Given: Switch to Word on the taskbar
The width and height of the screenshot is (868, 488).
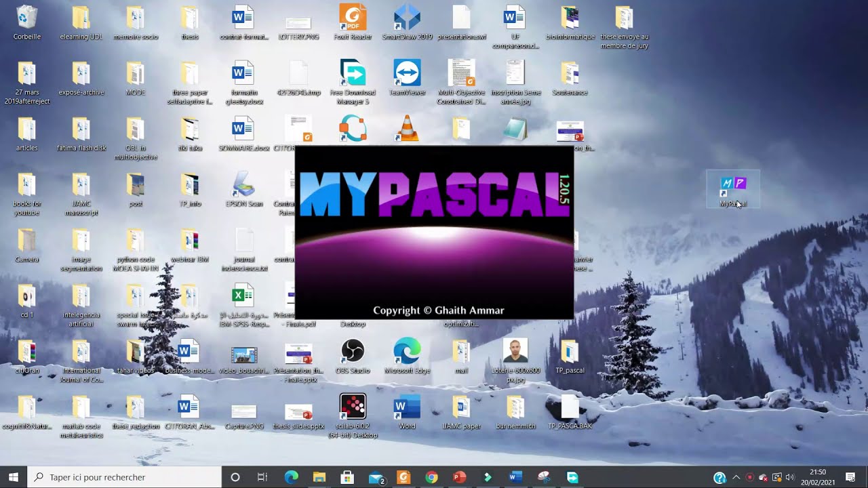Looking at the screenshot, I should 515,477.
